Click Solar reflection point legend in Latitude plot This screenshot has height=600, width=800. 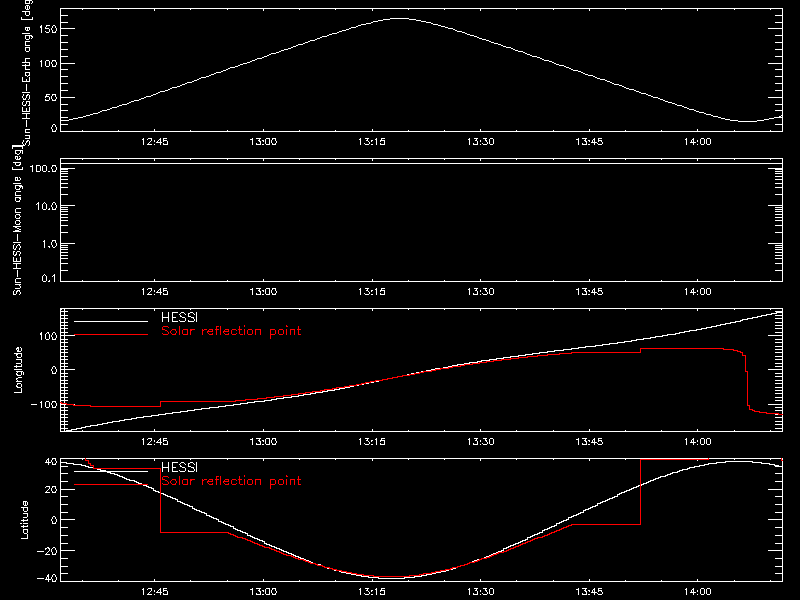pos(231,481)
